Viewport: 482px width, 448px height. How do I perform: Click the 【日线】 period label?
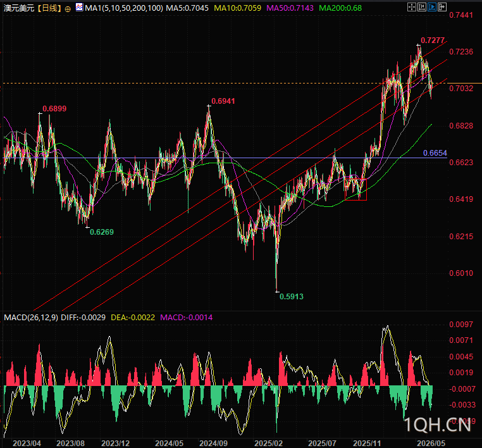49,8
